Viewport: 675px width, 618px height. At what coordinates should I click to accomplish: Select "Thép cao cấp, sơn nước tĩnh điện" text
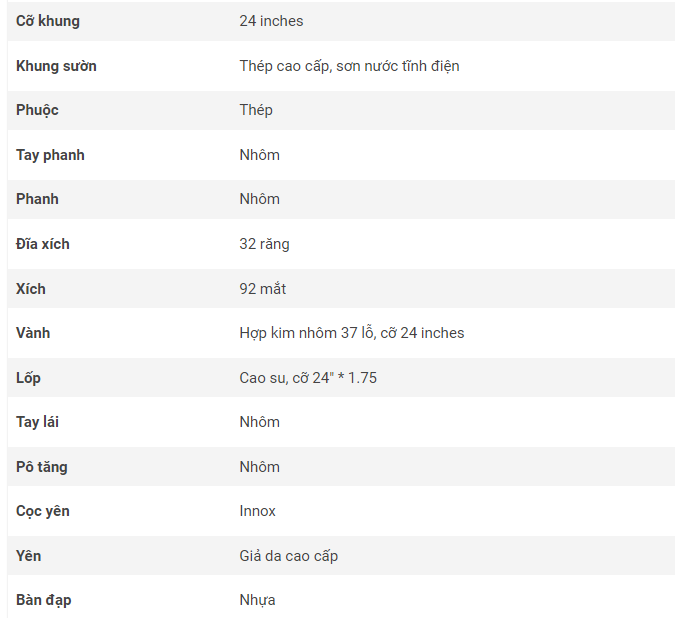click(349, 66)
